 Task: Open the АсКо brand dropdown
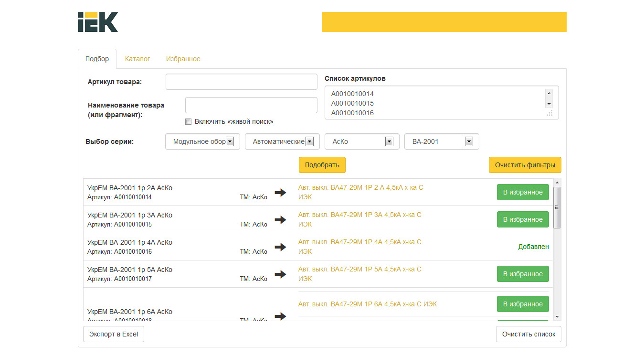tap(362, 141)
